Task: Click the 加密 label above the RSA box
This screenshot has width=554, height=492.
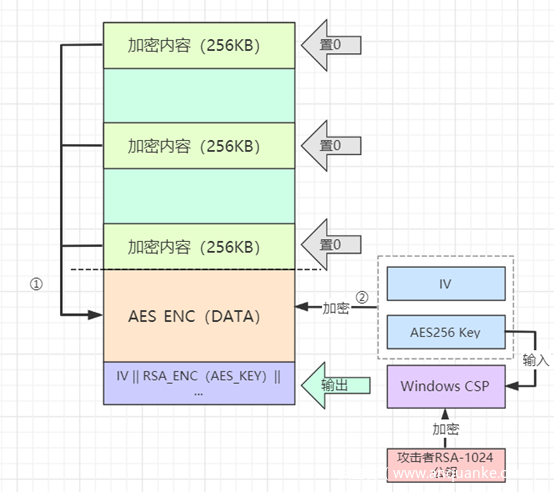Action: pyautogui.click(x=446, y=429)
